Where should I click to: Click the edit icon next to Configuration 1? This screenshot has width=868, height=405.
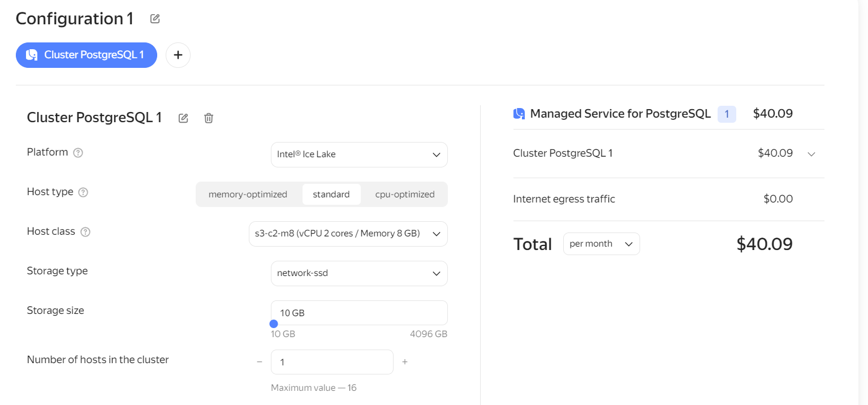(155, 19)
